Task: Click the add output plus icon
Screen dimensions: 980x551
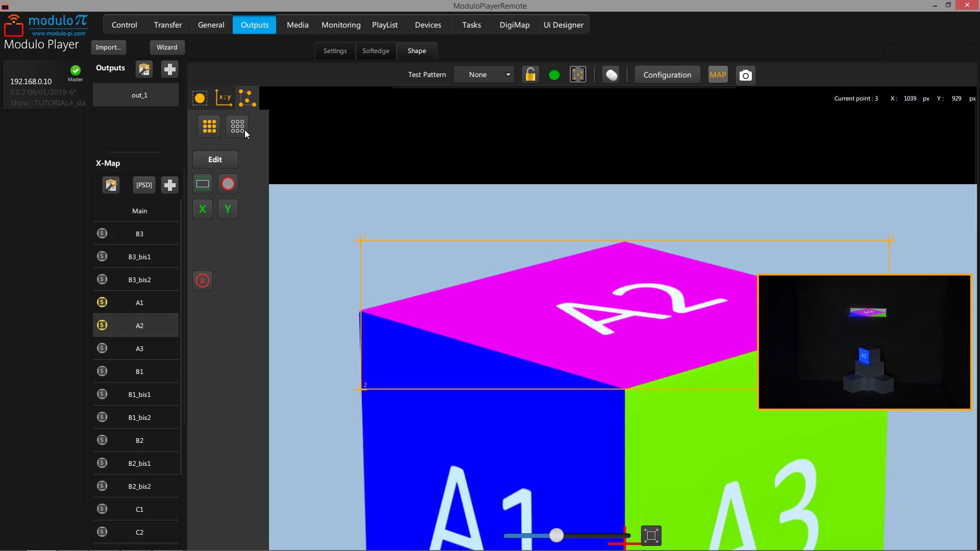Action: 169,69
